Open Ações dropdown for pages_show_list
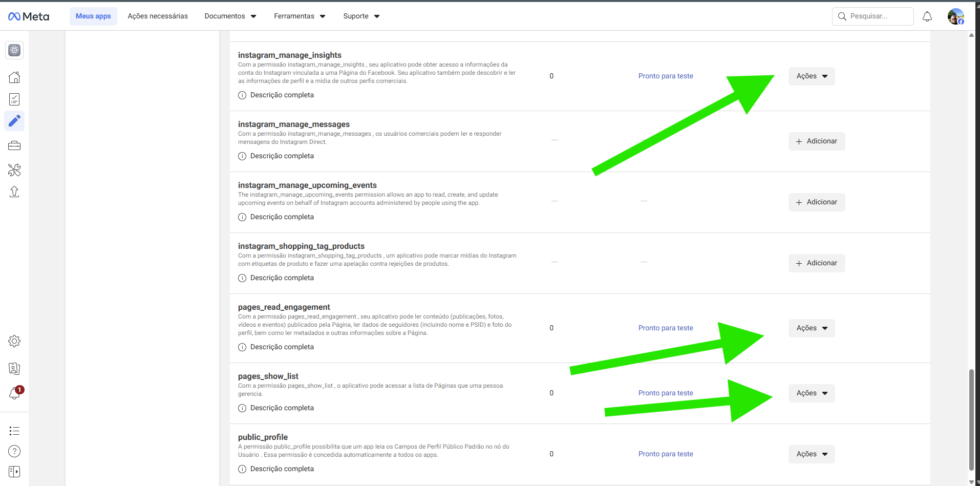Viewport: 980px width, 486px height. pos(812,393)
